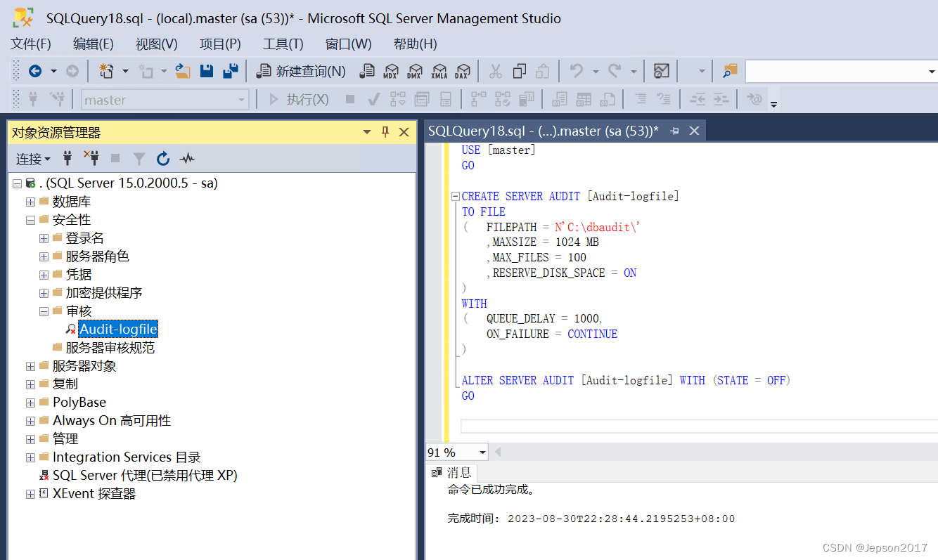Click Disconnect plug icon in Object Explorer
The image size is (938, 560).
point(91,158)
